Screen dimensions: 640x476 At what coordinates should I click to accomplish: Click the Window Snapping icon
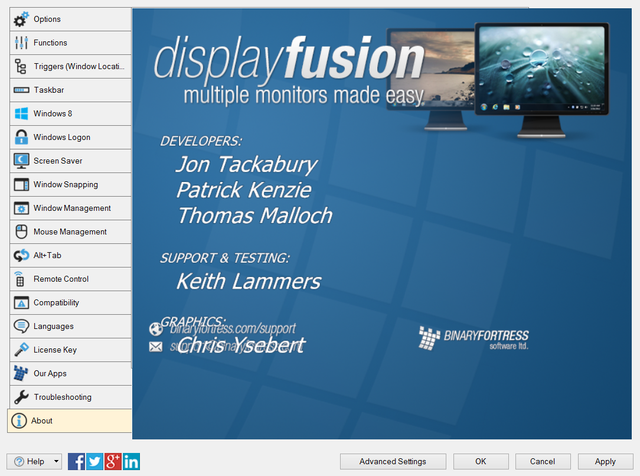pos(21,185)
